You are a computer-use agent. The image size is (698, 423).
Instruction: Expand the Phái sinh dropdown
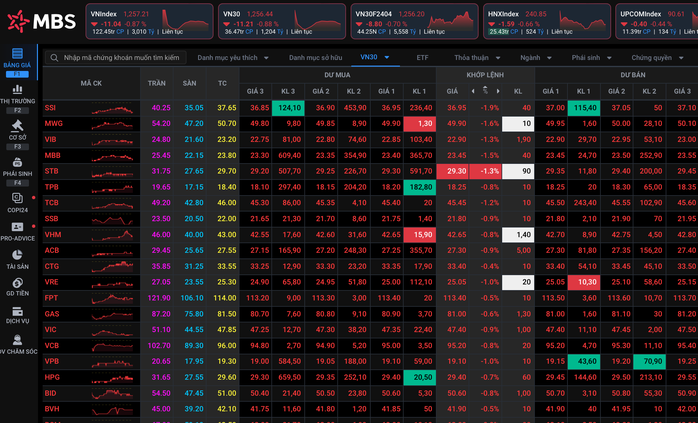pos(609,58)
